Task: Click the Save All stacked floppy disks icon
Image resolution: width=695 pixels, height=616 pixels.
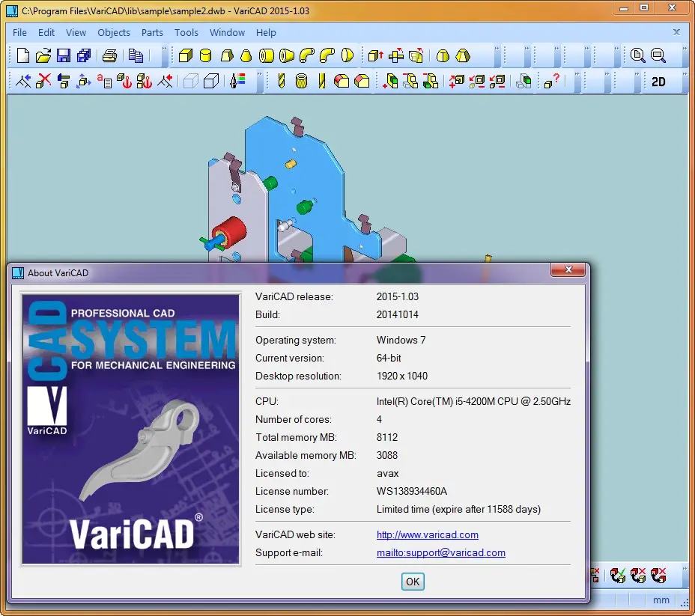Action: point(84,56)
